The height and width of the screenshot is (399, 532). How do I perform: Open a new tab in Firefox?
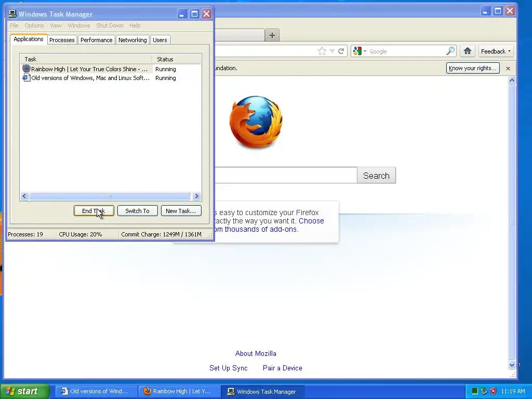coord(272,35)
